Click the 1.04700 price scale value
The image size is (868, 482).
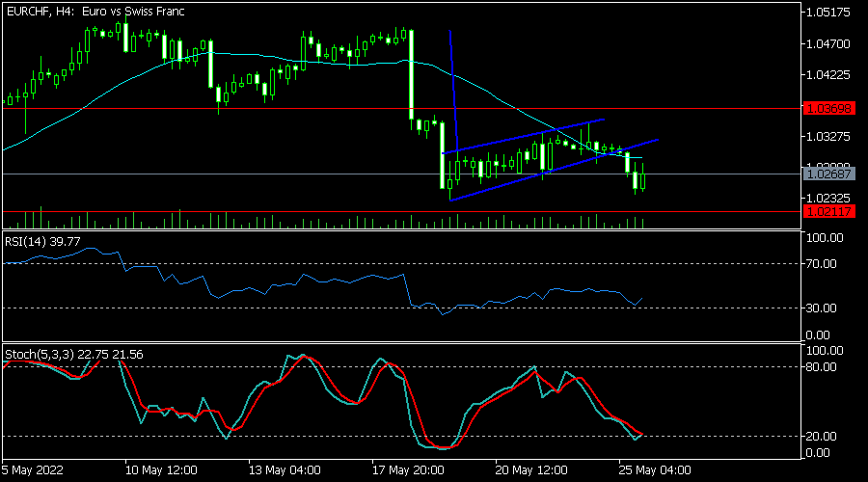tap(828, 43)
